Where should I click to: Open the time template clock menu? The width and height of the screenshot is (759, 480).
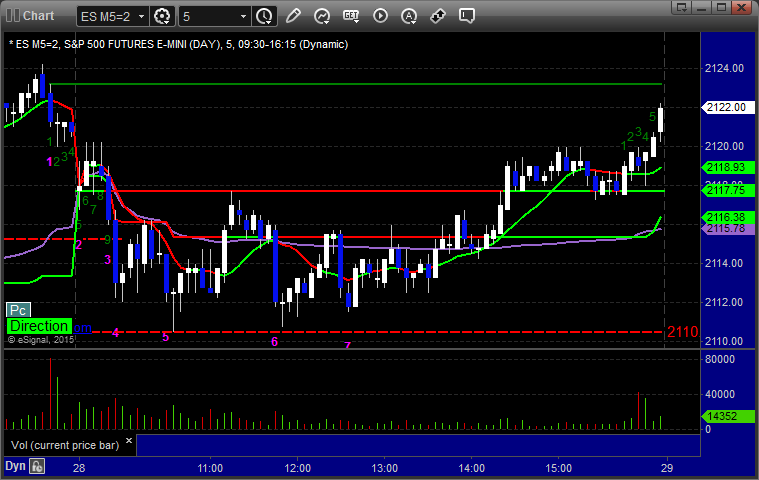pyautogui.click(x=264, y=16)
